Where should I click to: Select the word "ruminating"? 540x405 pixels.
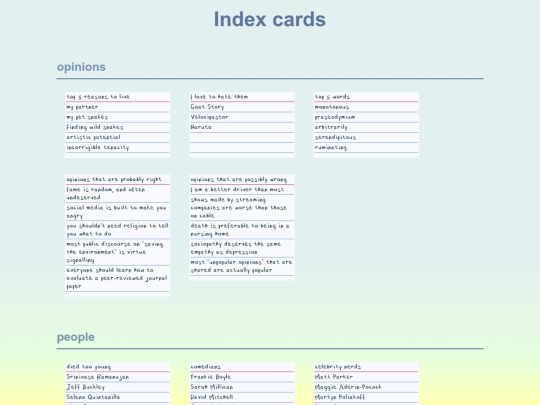pyautogui.click(x=331, y=147)
